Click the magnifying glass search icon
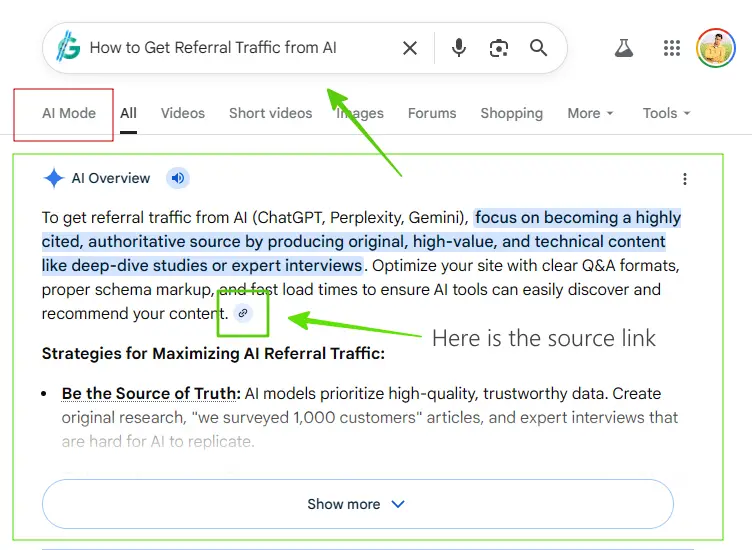 (539, 48)
